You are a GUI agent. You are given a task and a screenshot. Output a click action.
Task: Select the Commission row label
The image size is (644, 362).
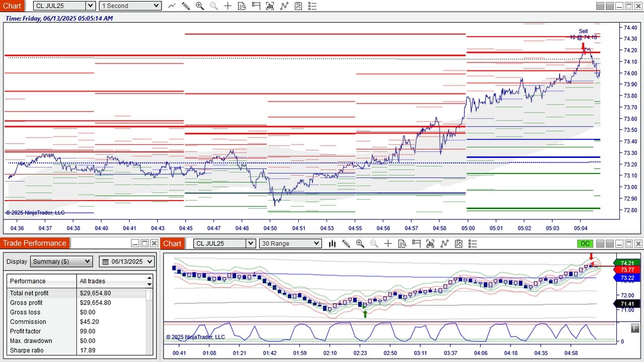pyautogui.click(x=28, y=322)
